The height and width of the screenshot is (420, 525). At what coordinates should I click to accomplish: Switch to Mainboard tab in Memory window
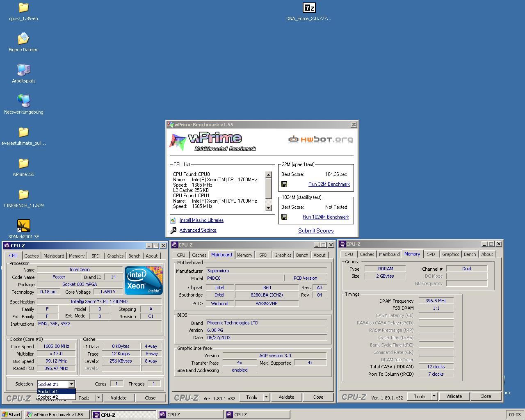[389, 254]
